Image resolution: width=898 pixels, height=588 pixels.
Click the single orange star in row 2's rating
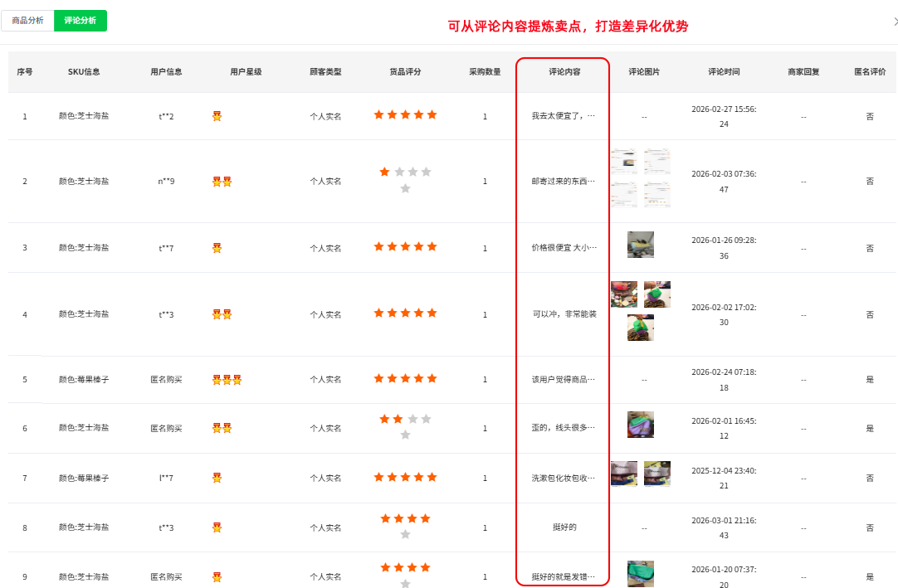[383, 172]
